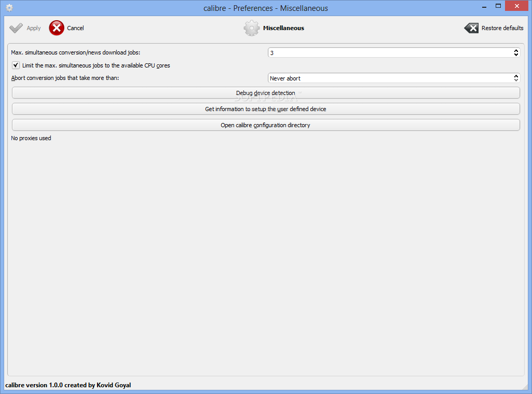
Task: Increase abort conversion time with up arrow
Action: (x=516, y=76)
